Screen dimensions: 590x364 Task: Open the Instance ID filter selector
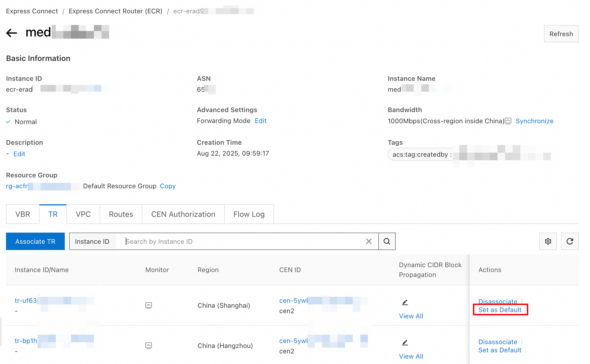coord(92,242)
